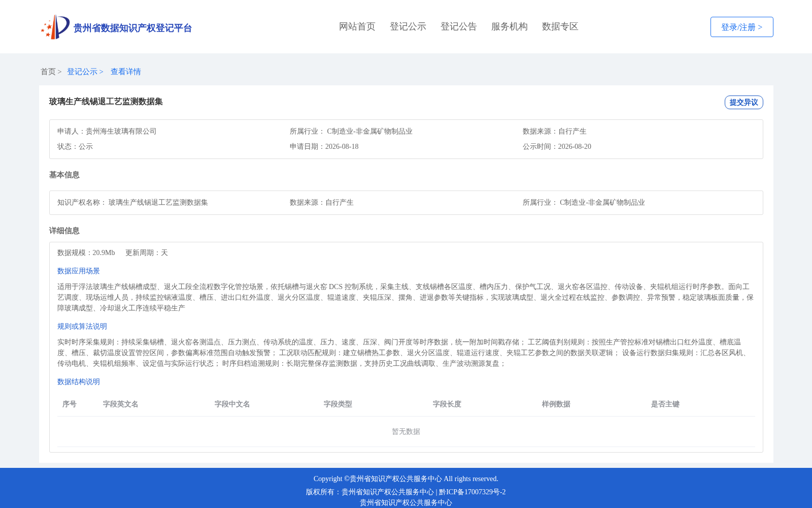Open the 登记公示 navigation item
Screen dimensions: 812x508
click(x=408, y=26)
